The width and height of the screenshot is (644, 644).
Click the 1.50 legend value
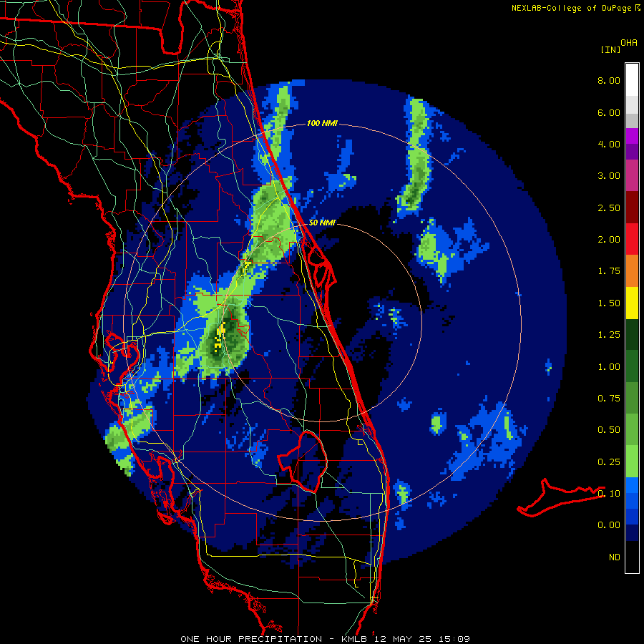click(x=609, y=303)
